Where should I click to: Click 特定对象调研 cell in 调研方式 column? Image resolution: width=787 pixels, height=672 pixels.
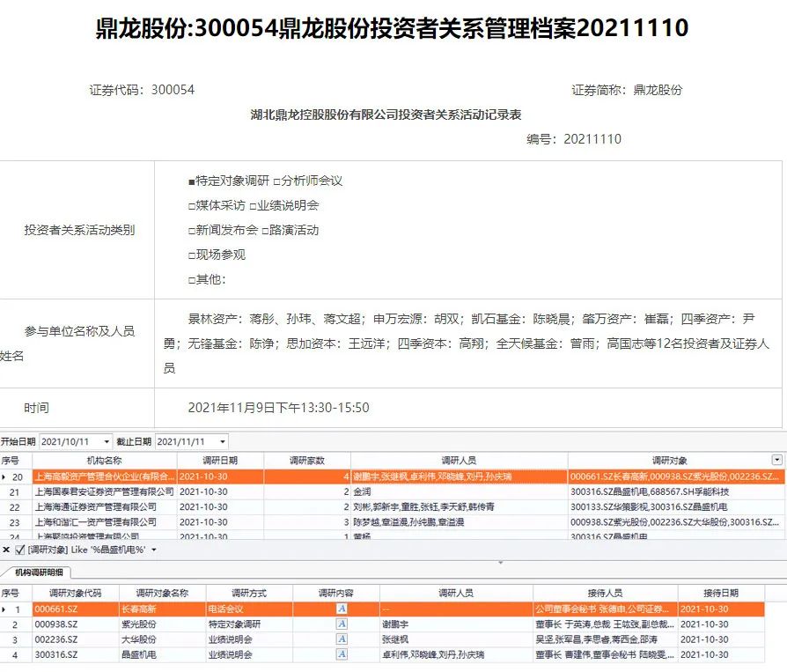click(249, 624)
